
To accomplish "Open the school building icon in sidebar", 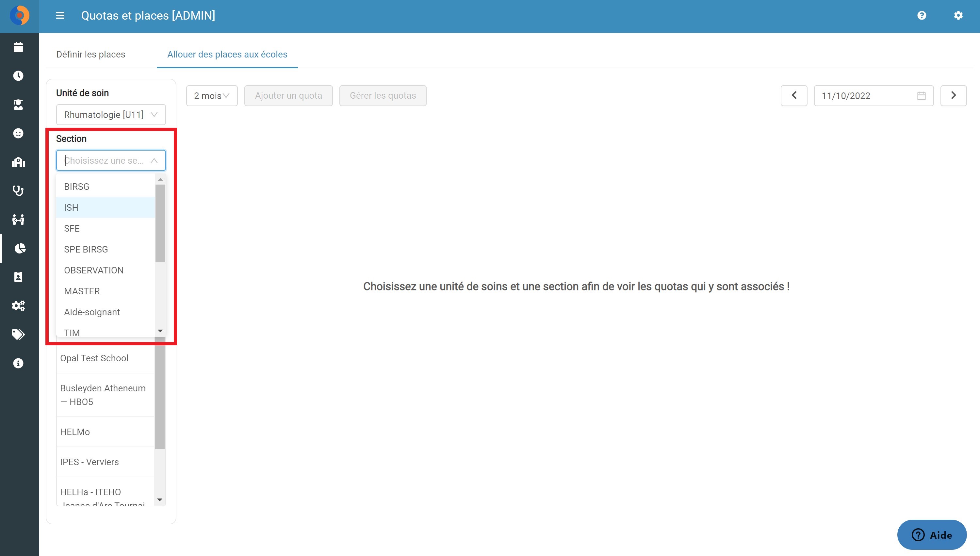I will pyautogui.click(x=18, y=162).
